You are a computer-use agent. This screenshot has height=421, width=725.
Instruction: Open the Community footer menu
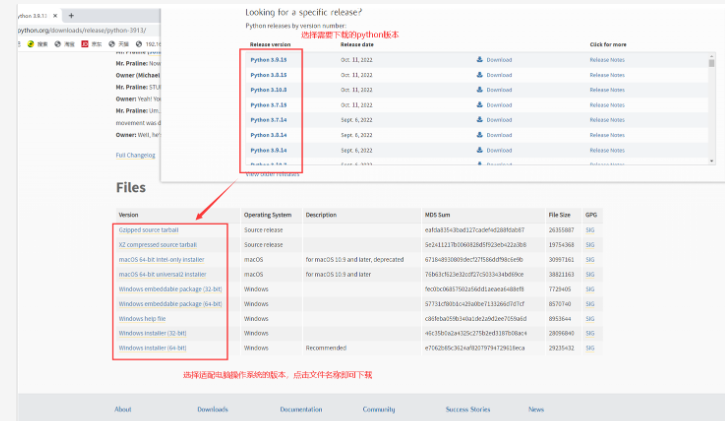point(379,409)
